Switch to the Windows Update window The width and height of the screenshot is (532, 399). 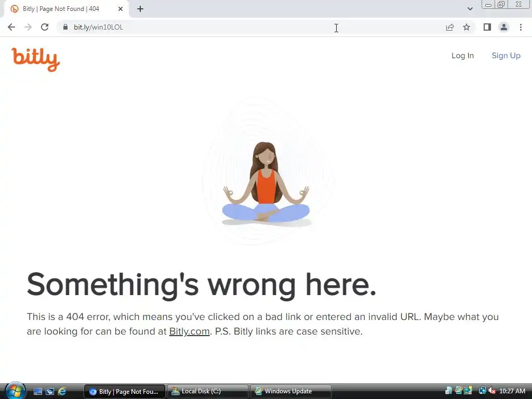pyautogui.click(x=291, y=391)
